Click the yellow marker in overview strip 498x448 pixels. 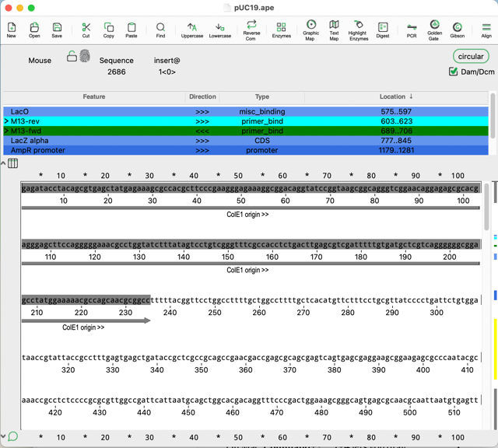coord(495,349)
